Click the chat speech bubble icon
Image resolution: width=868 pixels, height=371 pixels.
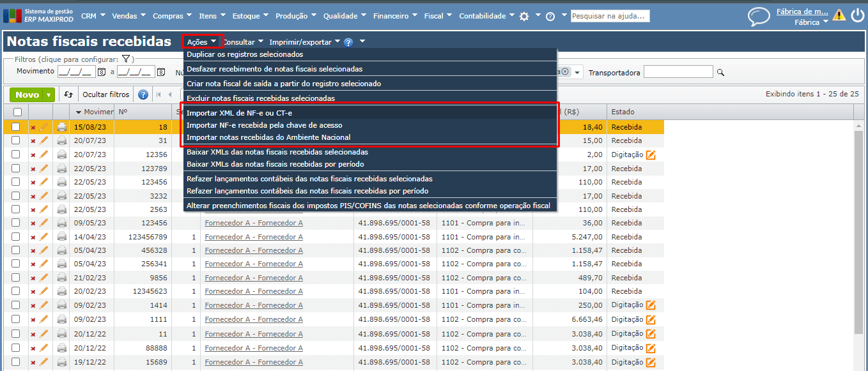tap(759, 17)
